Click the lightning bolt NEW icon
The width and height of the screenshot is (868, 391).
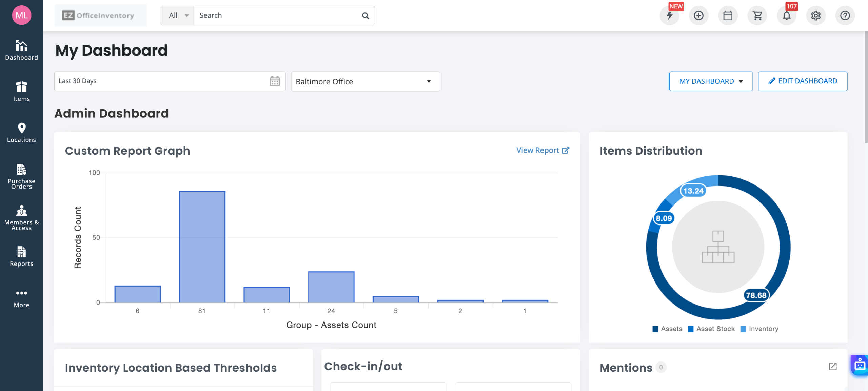pyautogui.click(x=669, y=16)
